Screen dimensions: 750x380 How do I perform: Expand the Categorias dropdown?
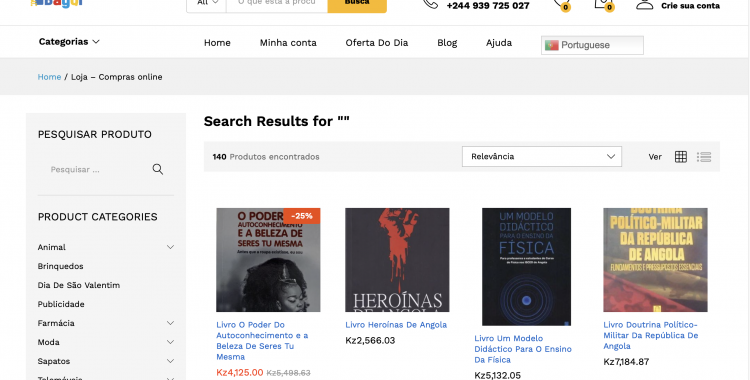click(69, 42)
